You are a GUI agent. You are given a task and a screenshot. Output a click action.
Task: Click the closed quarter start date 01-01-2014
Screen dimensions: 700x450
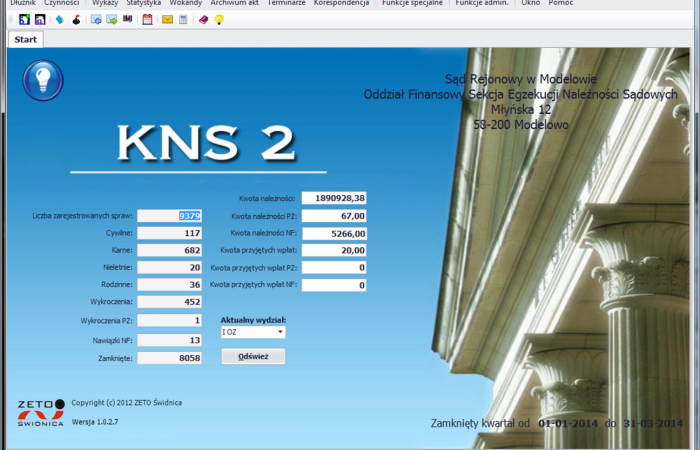[567, 423]
